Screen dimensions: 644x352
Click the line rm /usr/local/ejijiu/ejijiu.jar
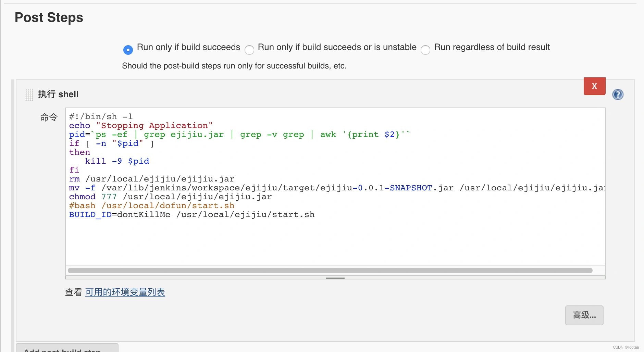152,179
